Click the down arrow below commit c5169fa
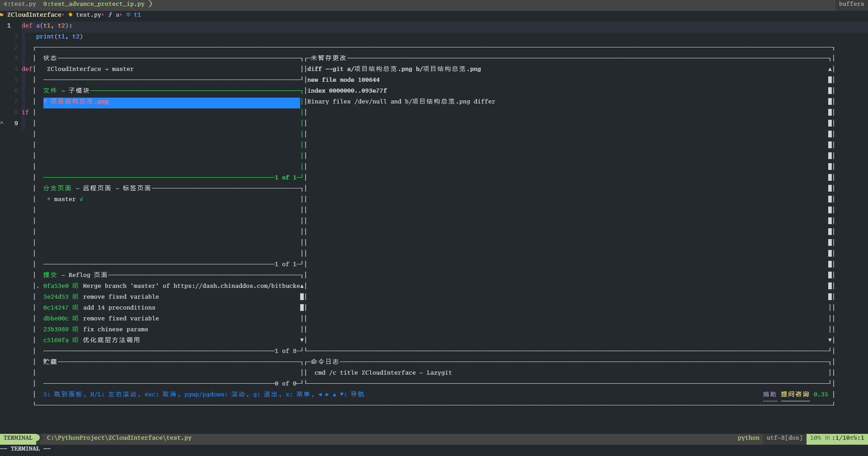The image size is (868, 456). click(302, 340)
